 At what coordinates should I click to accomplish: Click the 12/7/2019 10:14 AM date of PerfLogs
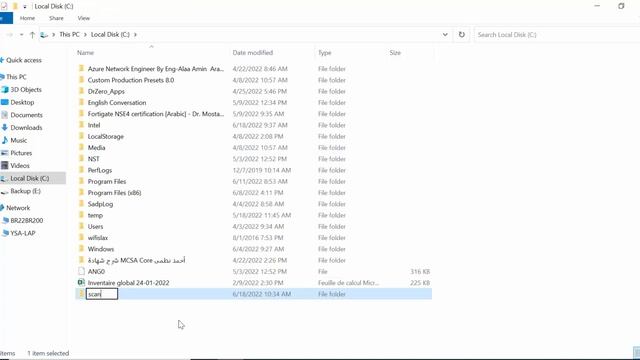point(262,170)
